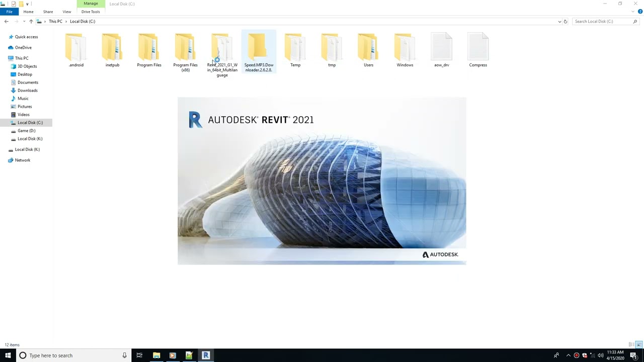Viewport: 644px width, 362px height.
Task: Click the Manage contextual tab
Action: (x=91, y=4)
